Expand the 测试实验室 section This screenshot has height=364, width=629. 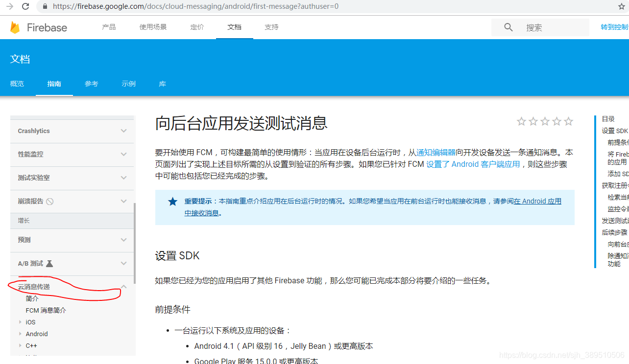tap(123, 178)
